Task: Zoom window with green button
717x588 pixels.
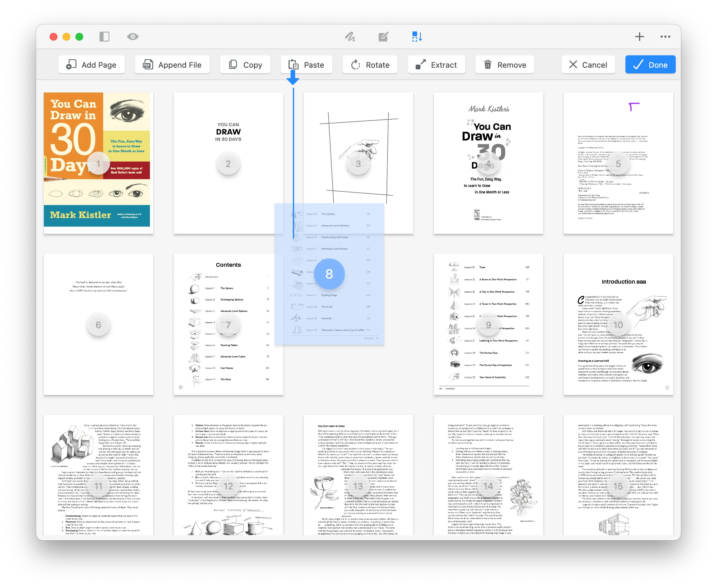Action: pyautogui.click(x=79, y=36)
